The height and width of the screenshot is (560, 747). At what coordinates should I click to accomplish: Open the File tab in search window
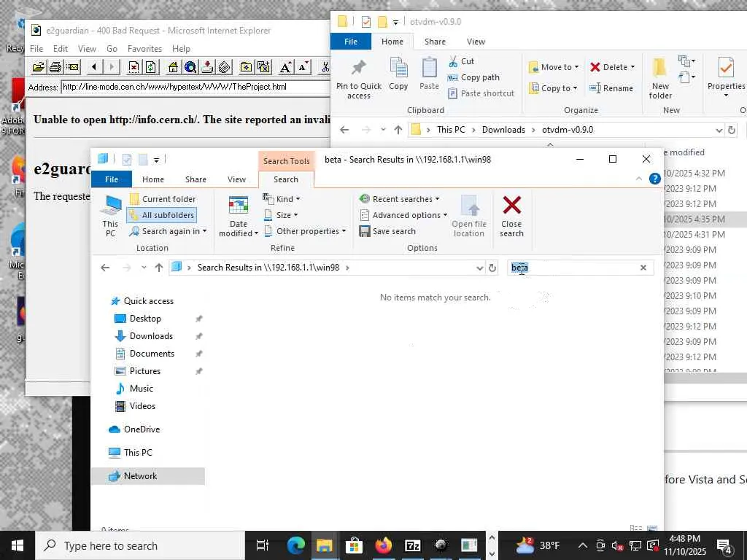point(111,179)
